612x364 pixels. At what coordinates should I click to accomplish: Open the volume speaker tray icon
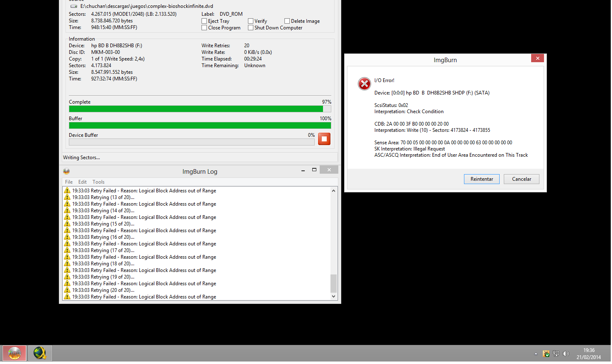click(x=566, y=354)
